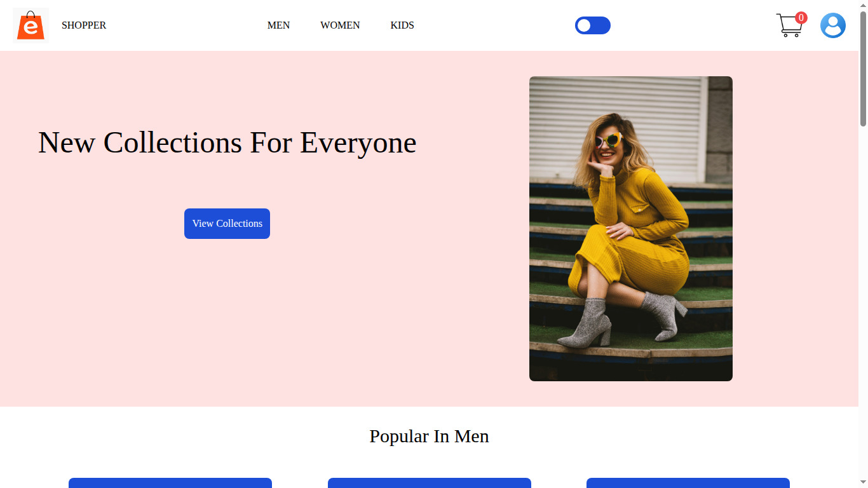This screenshot has height=488, width=868.
Task: Select the KIDS category
Action: [x=402, y=25]
